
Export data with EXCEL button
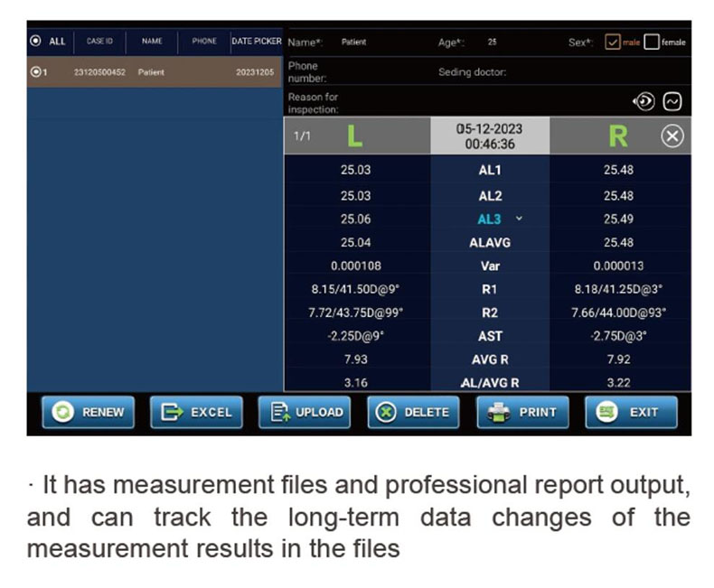point(196,412)
